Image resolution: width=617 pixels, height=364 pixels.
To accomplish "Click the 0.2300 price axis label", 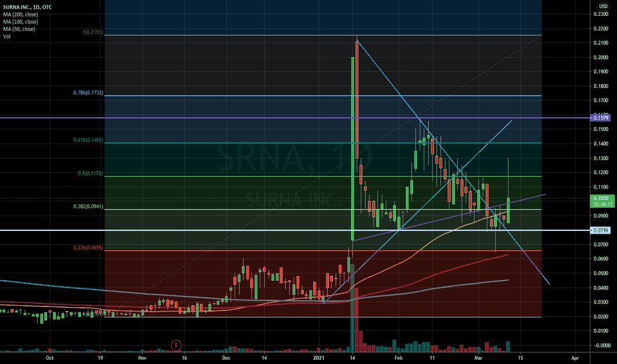I will 600,14.
